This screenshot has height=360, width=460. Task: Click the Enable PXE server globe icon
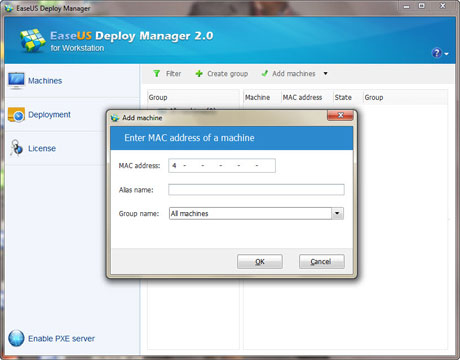(x=16, y=338)
